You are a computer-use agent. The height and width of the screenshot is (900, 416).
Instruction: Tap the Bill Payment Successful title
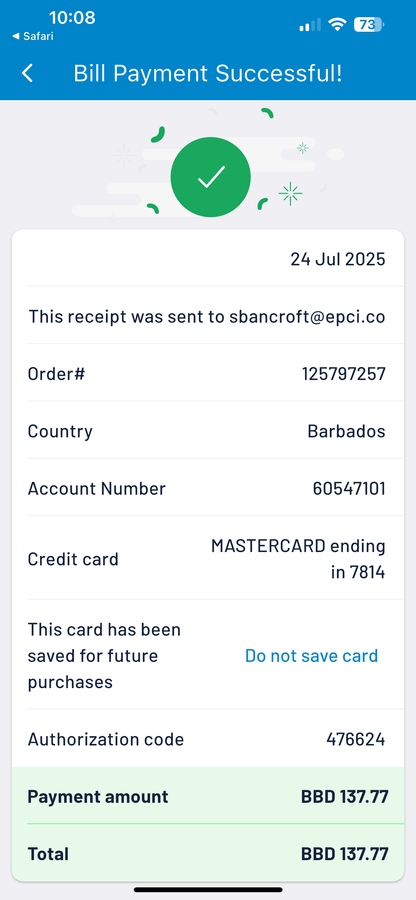(x=208, y=73)
